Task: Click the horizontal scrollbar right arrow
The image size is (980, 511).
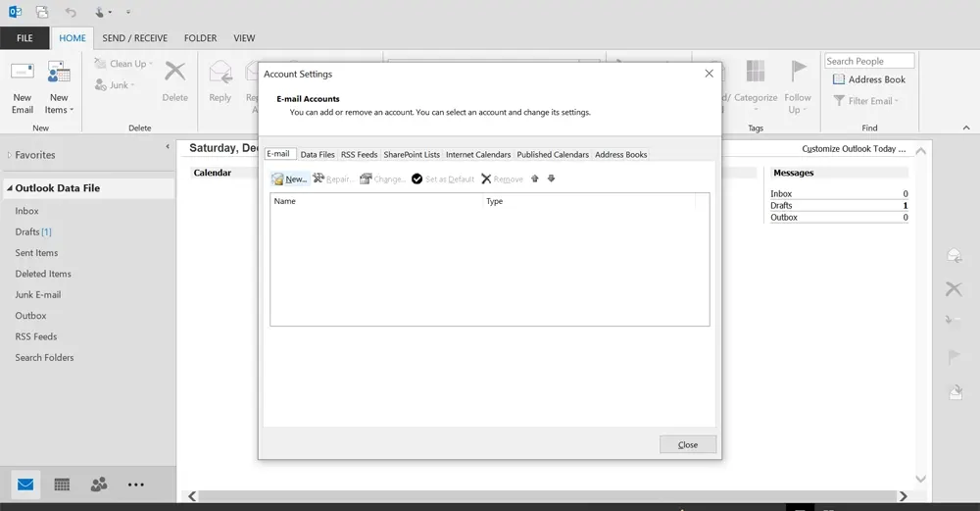Action: (x=904, y=496)
